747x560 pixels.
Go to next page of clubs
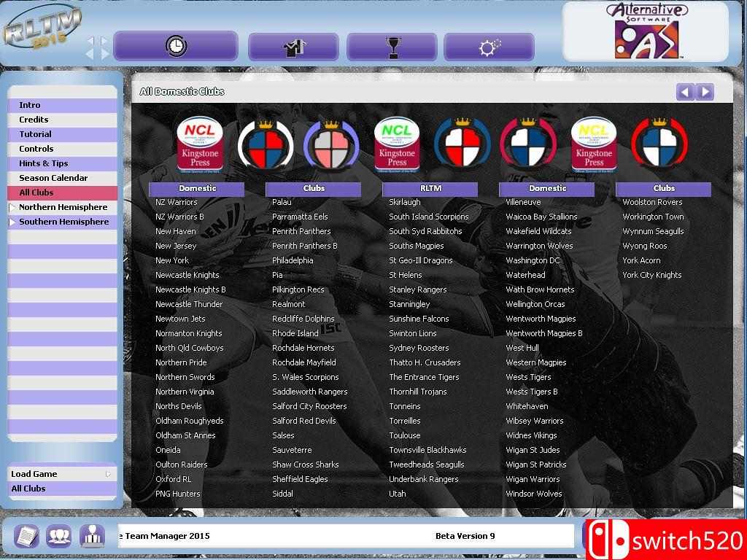705,92
